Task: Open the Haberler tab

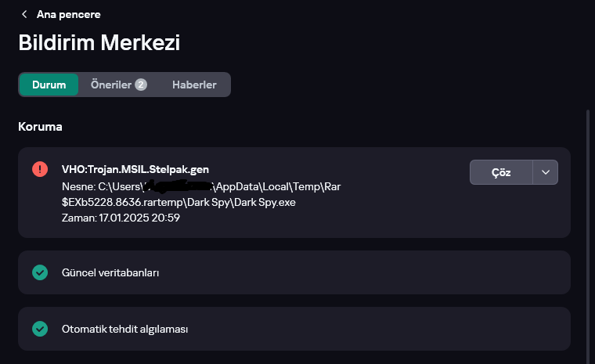Action: tap(194, 85)
